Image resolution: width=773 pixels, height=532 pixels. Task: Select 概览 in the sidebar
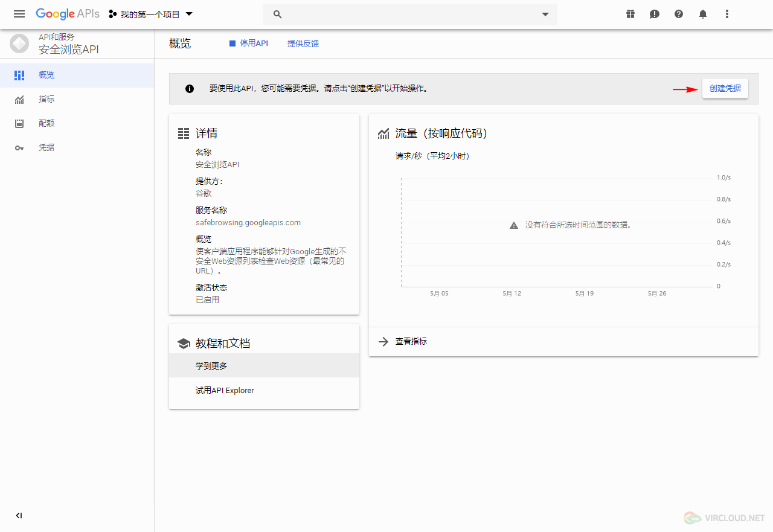(x=77, y=75)
